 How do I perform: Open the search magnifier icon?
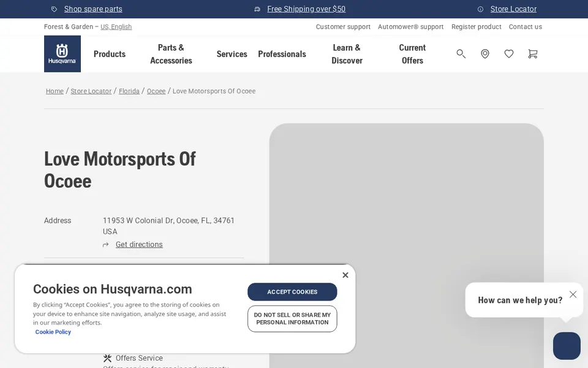(x=461, y=54)
